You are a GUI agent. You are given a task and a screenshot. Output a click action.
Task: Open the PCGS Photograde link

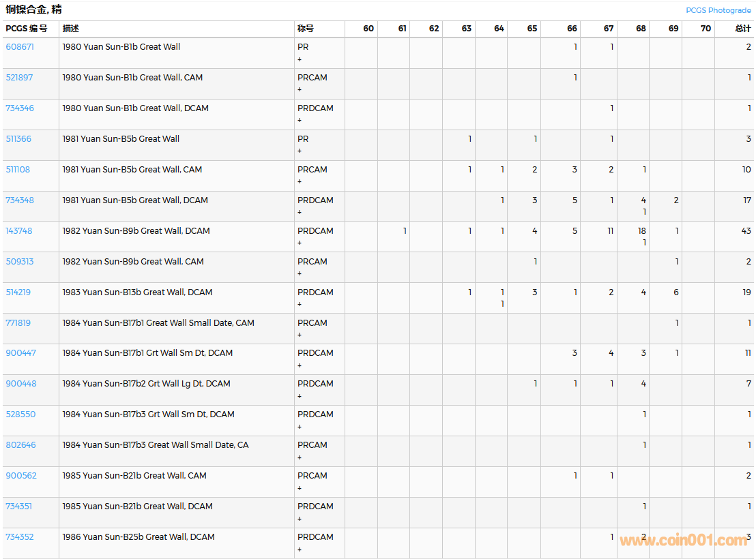click(718, 10)
